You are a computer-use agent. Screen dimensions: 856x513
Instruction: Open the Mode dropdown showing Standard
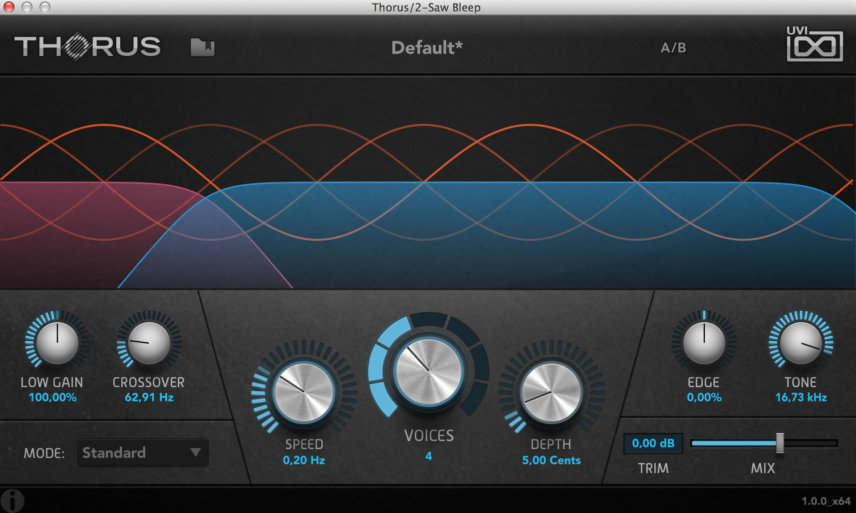(x=142, y=452)
